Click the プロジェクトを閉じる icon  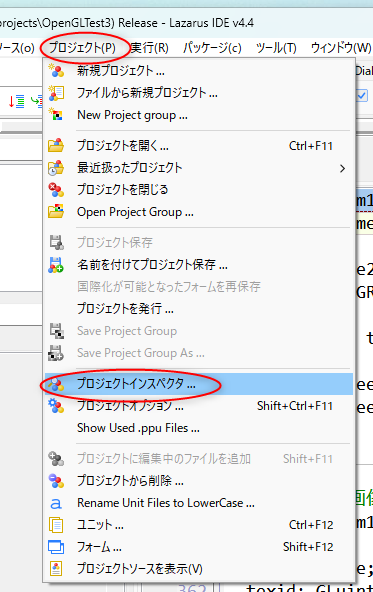point(56,190)
